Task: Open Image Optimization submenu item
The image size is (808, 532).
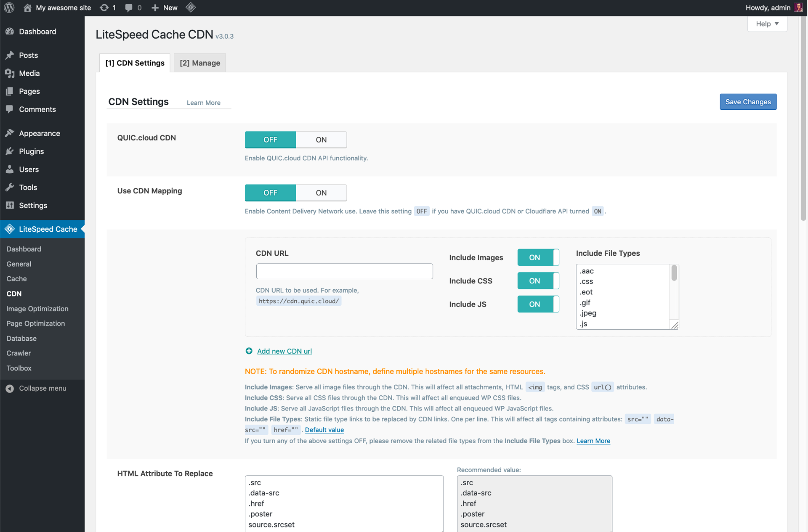Action: [37, 309]
